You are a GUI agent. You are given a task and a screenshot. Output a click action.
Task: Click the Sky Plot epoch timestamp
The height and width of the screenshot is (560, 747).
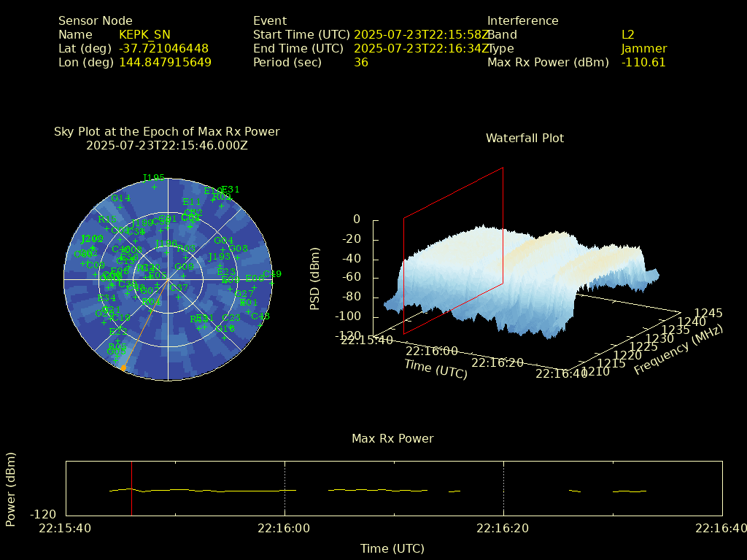(x=166, y=145)
